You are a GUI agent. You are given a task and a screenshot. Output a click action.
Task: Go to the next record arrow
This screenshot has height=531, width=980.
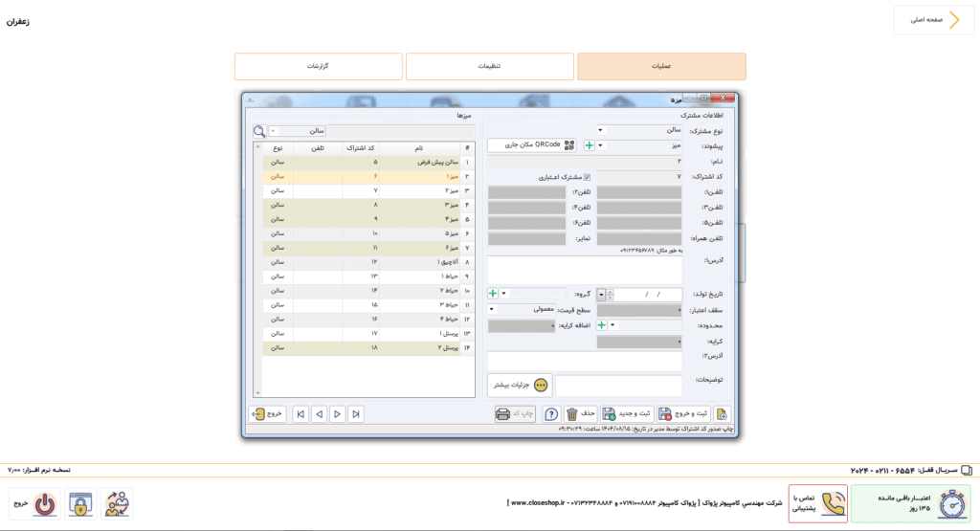pyautogui.click(x=338, y=414)
